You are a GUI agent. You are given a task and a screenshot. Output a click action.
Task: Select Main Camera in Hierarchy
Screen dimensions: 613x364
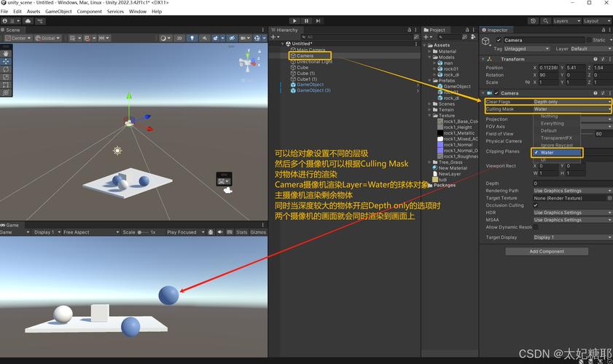(x=311, y=50)
